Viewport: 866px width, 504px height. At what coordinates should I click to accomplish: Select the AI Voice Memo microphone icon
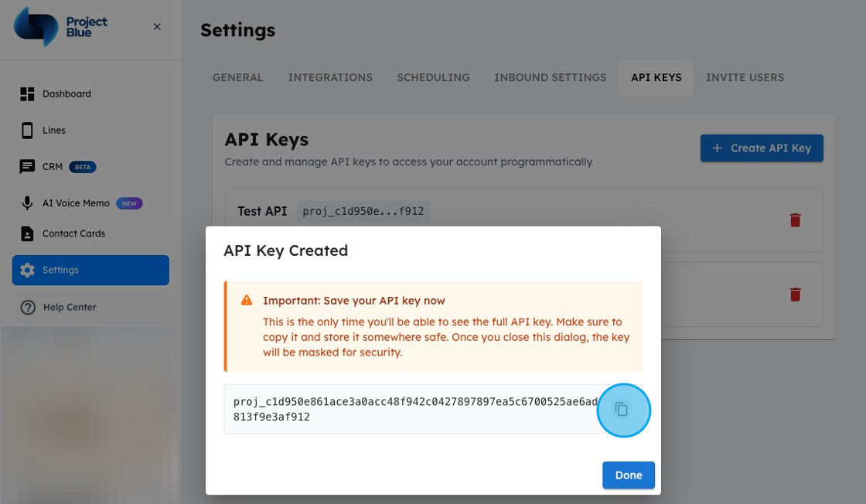[26, 203]
